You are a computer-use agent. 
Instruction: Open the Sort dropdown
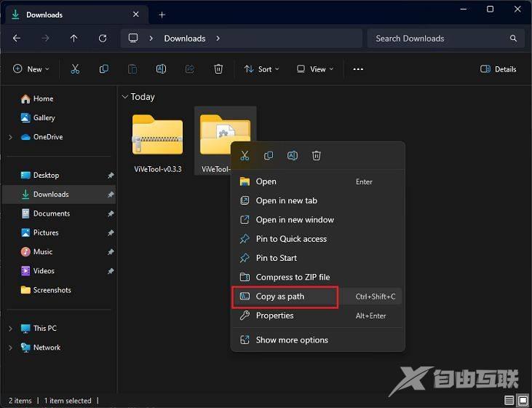point(261,69)
